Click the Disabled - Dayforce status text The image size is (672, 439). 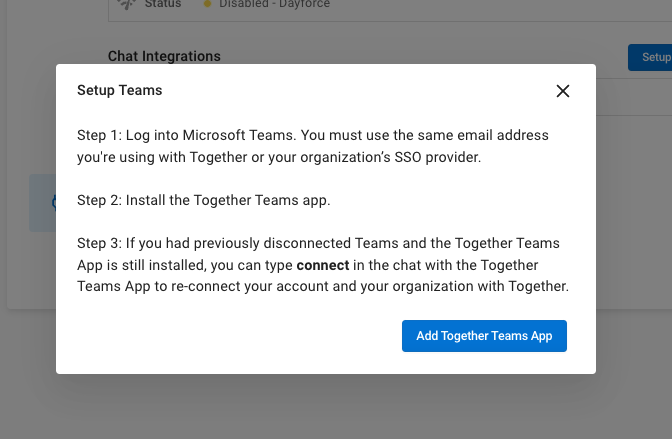pos(274,4)
